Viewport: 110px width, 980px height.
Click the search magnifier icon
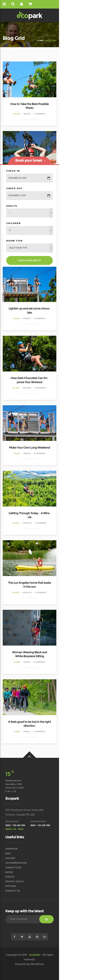coord(13,4)
